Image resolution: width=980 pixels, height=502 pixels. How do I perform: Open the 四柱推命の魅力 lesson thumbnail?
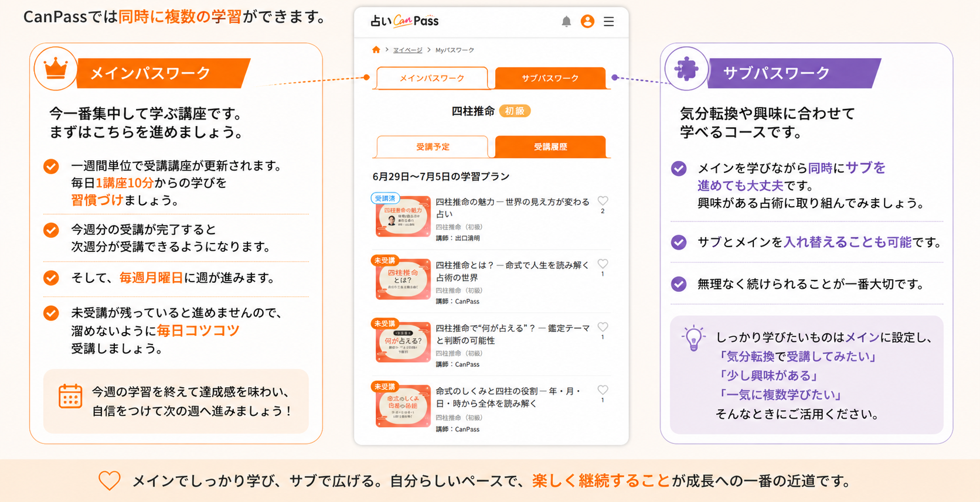403,216
